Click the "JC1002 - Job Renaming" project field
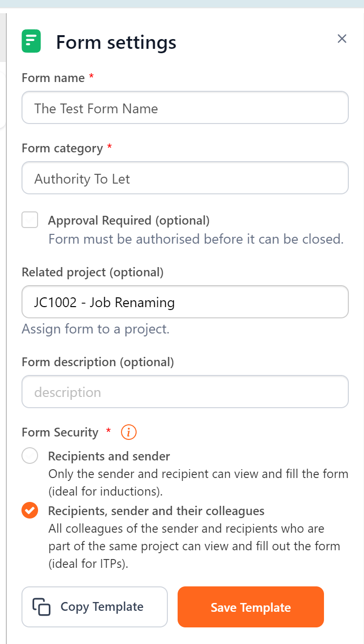This screenshot has width=364, height=644. (x=185, y=302)
